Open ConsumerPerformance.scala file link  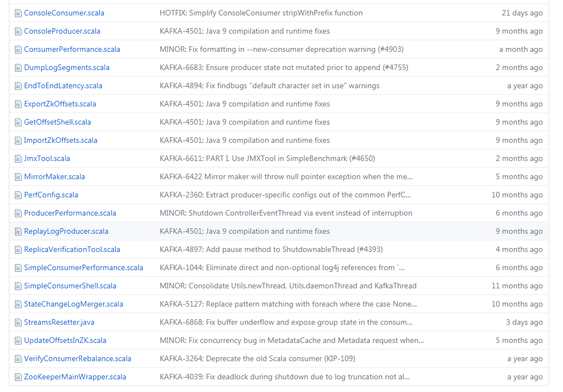[72, 49]
